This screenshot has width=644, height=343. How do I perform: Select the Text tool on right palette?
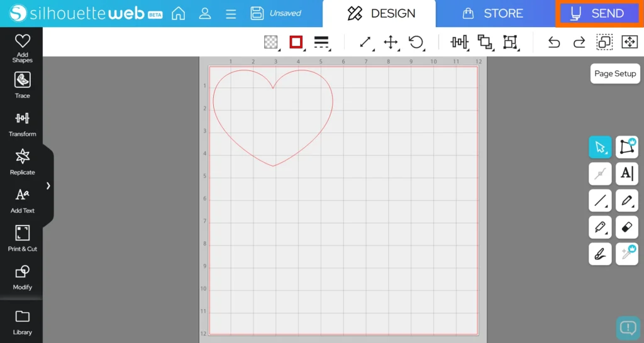pos(626,173)
